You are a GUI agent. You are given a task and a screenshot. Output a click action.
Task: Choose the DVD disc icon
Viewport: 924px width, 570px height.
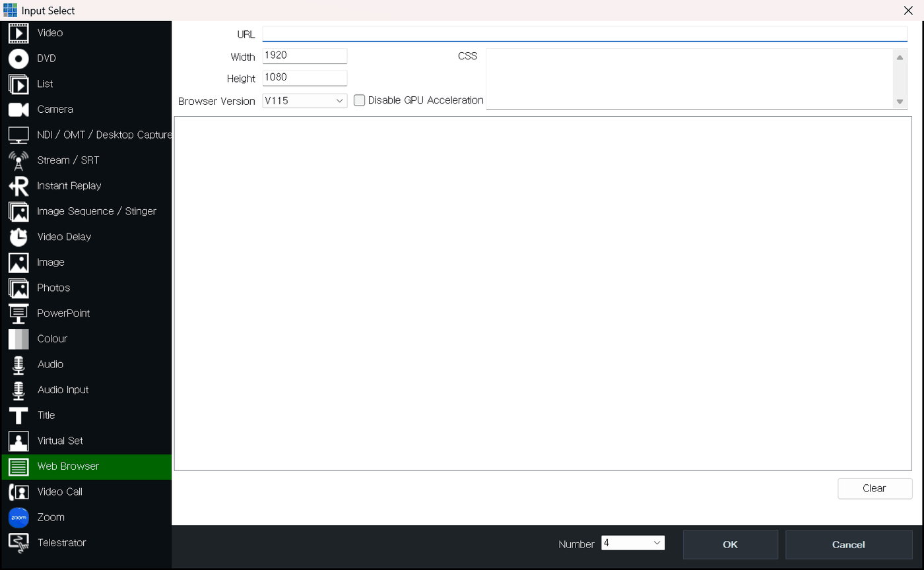(18, 59)
